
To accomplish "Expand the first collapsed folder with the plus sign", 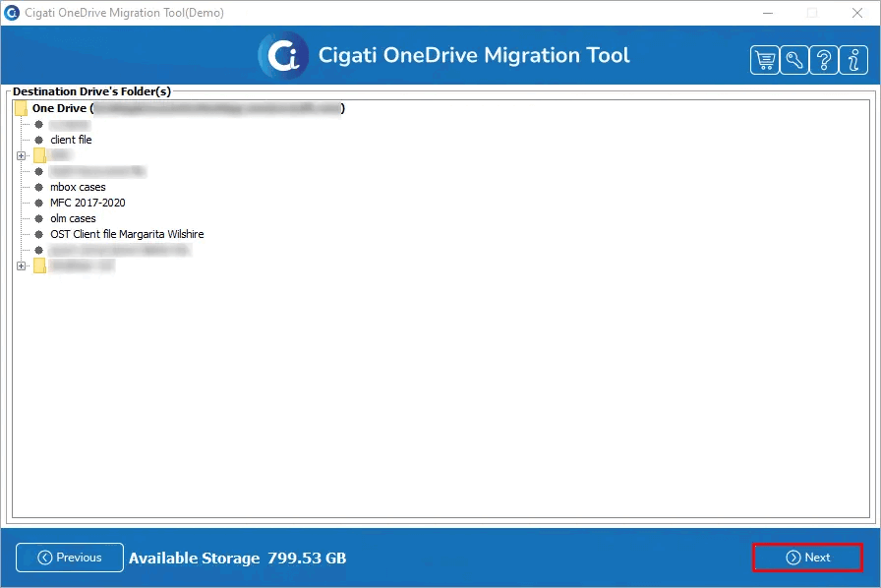I will click(22, 155).
